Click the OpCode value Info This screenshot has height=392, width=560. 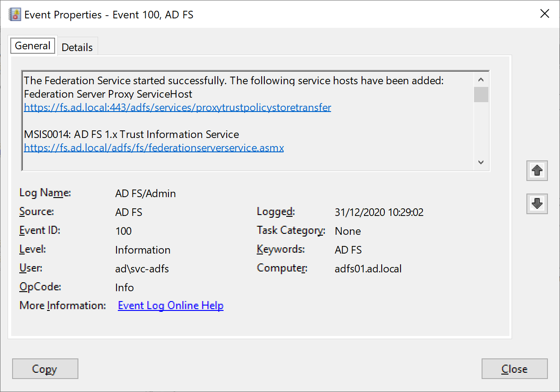point(124,288)
